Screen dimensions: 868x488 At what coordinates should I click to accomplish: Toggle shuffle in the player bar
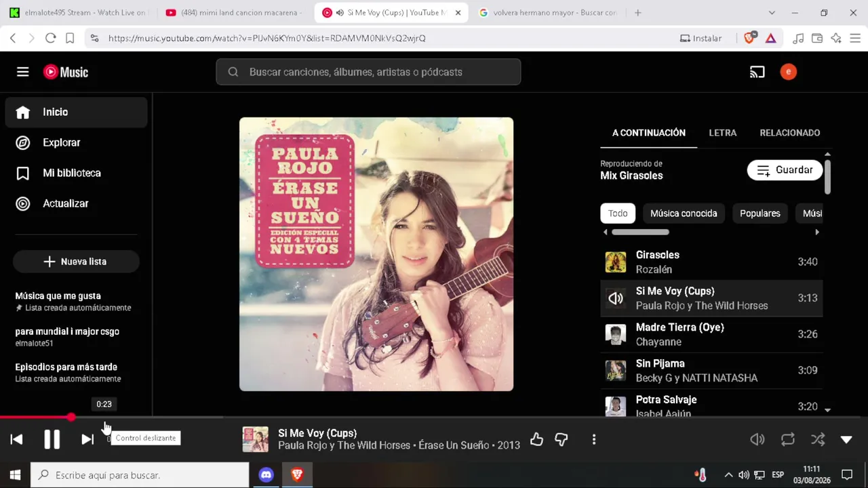(818, 439)
